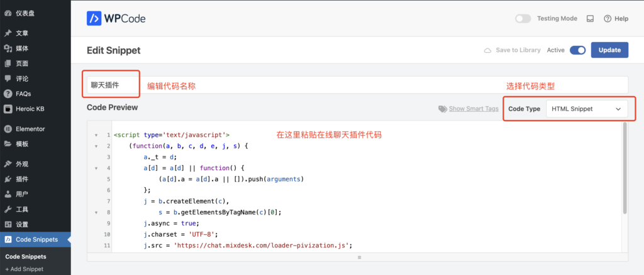Toggle the Active snippet switch
This screenshot has width=644, height=275.
[x=577, y=50]
